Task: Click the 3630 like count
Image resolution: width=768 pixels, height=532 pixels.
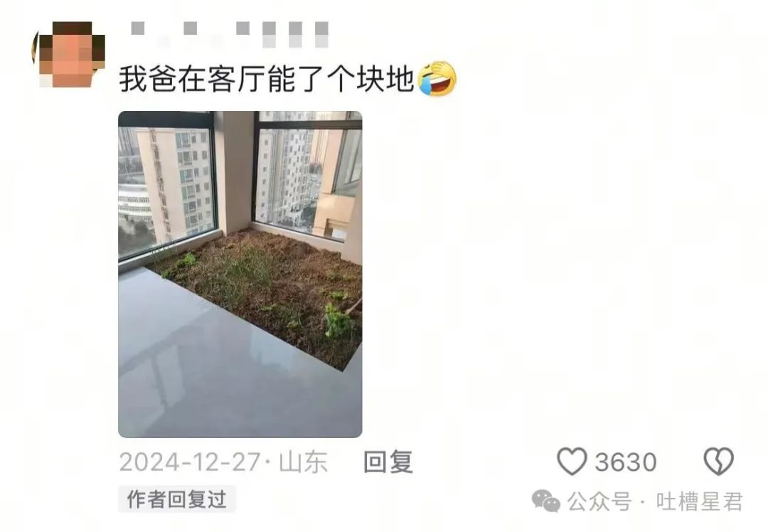Action: coord(626,462)
